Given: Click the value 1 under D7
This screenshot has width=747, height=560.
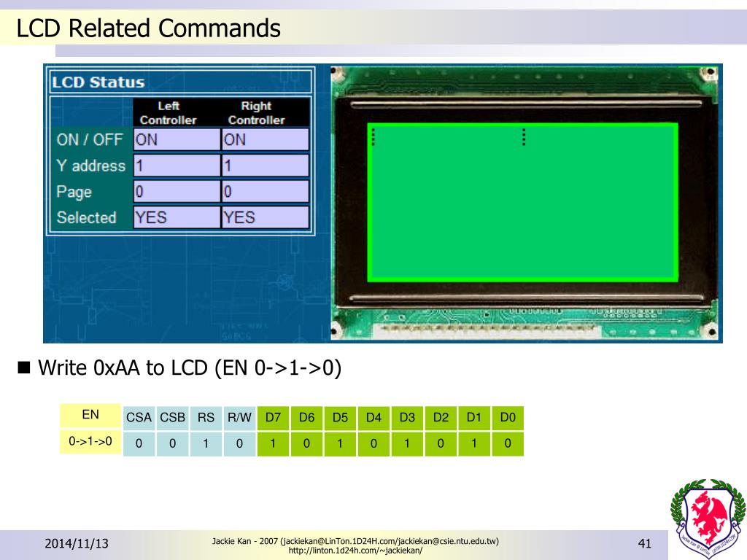Looking at the screenshot, I should click(273, 444).
